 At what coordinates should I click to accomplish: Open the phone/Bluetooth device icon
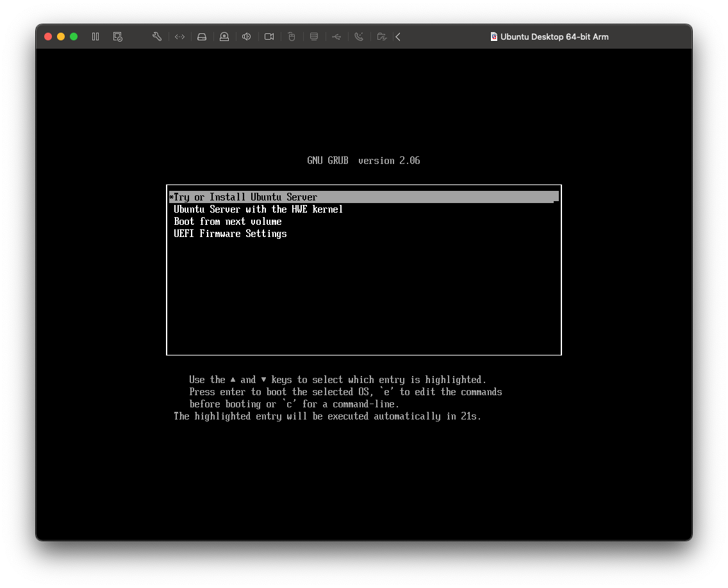(359, 37)
